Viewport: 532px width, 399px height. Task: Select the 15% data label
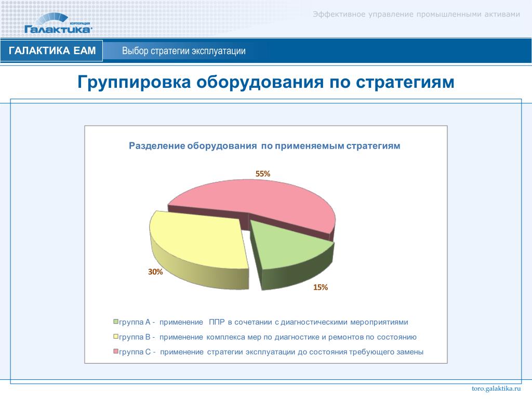coord(320,287)
